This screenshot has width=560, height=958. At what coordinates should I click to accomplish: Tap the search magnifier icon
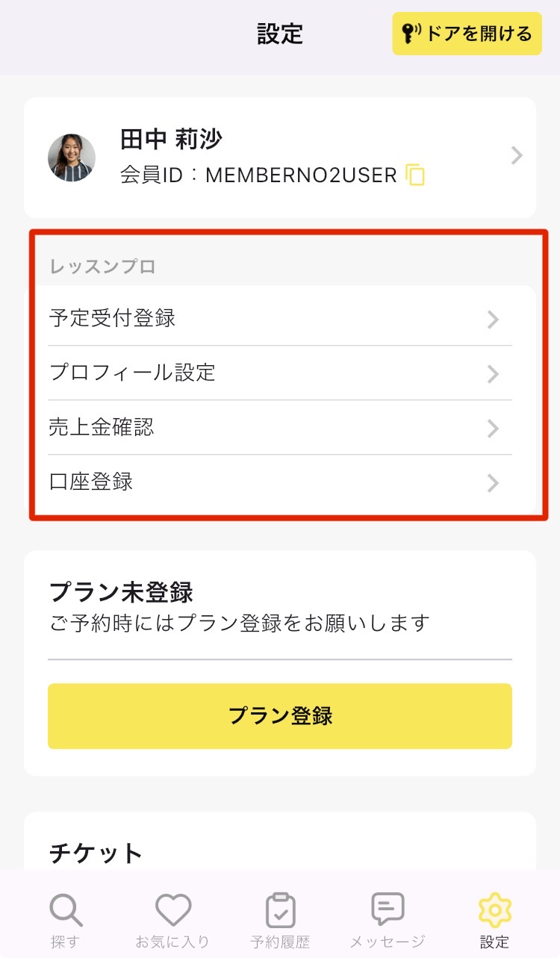click(66, 909)
